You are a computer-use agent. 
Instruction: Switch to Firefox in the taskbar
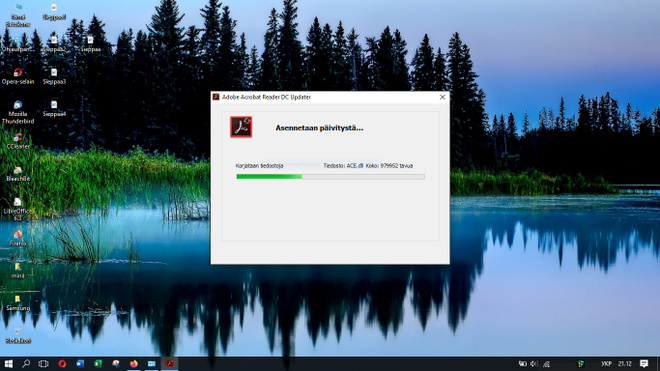click(x=134, y=363)
